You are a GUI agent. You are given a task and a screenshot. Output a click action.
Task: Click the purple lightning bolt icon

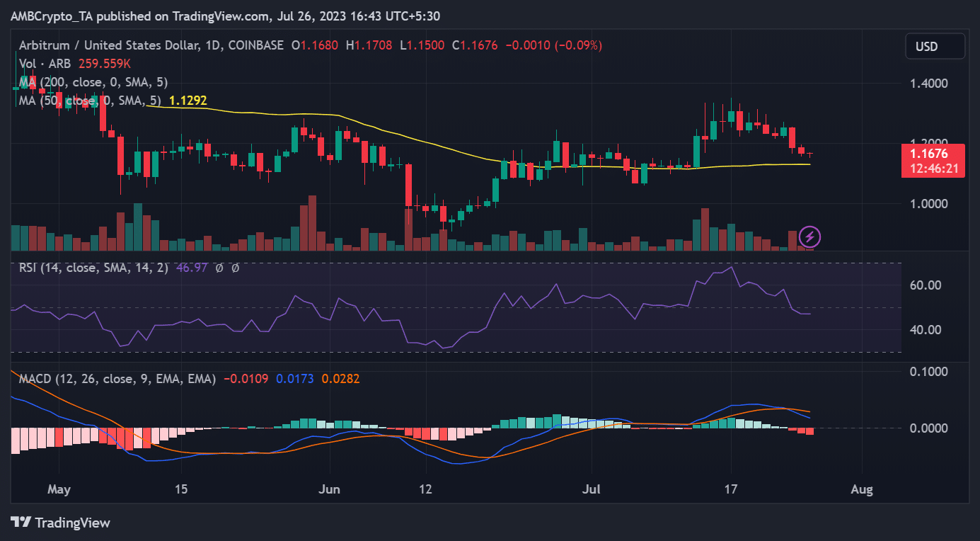tap(809, 237)
